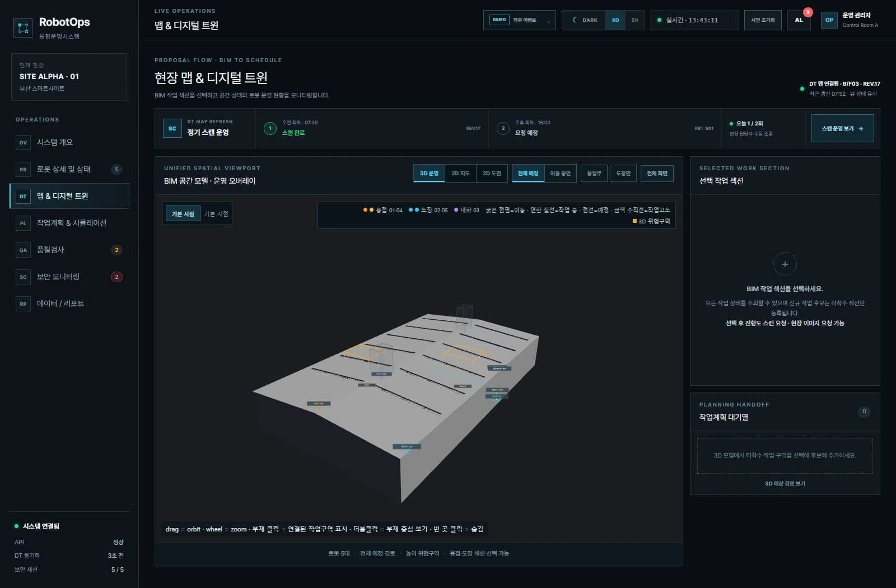Screen dimensions: 896x588
Task: Toggle 이동 중만 route filter
Action: point(560,174)
